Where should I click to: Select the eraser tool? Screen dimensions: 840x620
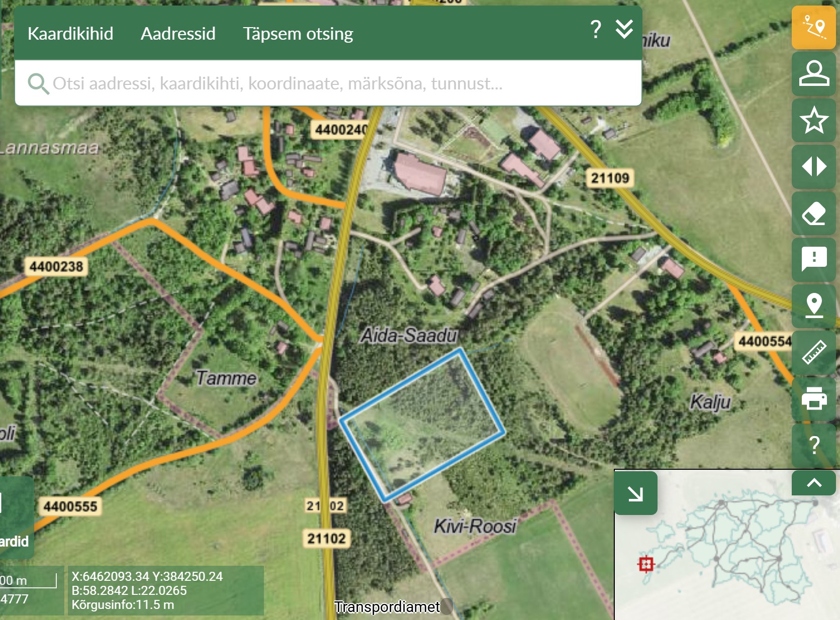[813, 213]
